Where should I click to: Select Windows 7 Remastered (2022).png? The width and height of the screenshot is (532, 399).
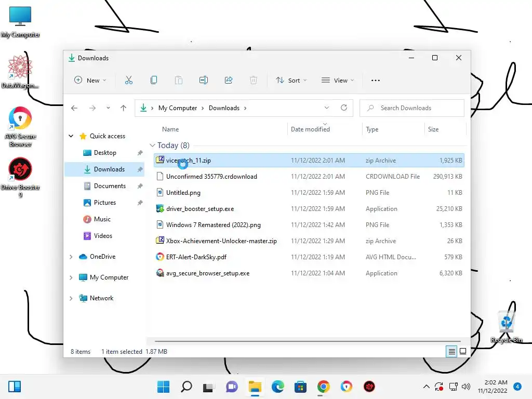pos(309,225)
